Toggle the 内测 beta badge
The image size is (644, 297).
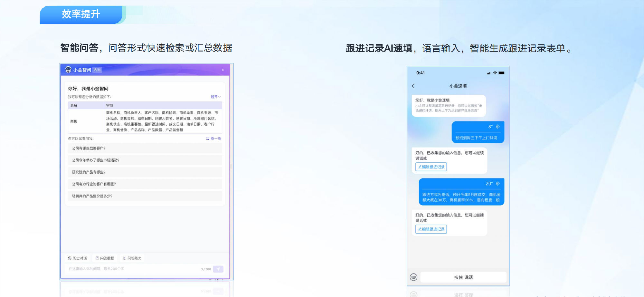[x=98, y=70]
